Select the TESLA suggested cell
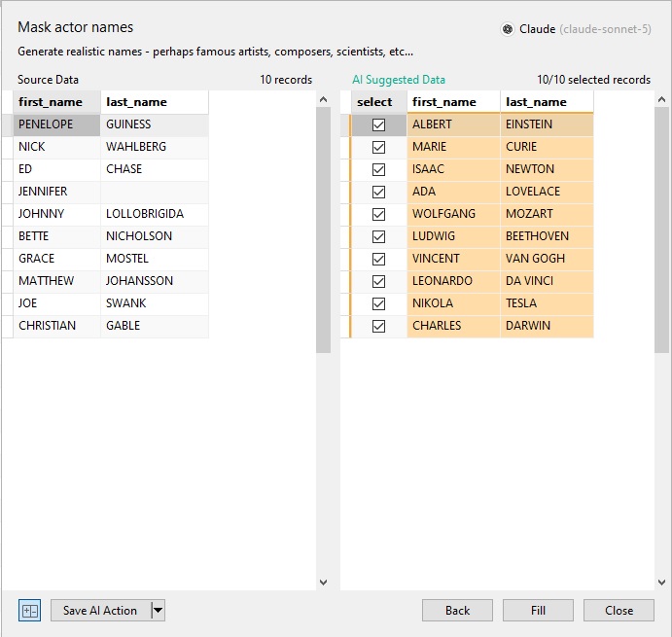Screen dimensions: 672x637 pyautogui.click(x=547, y=303)
